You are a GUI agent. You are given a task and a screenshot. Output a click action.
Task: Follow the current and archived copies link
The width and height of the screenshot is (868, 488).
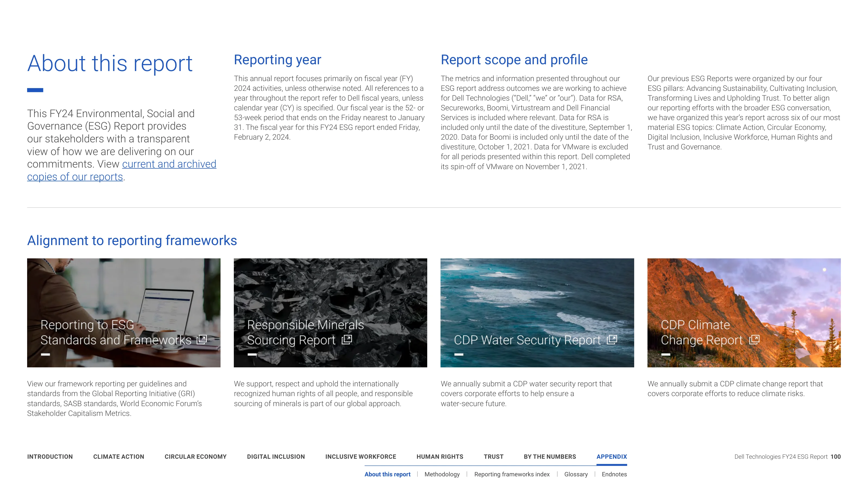coord(122,171)
